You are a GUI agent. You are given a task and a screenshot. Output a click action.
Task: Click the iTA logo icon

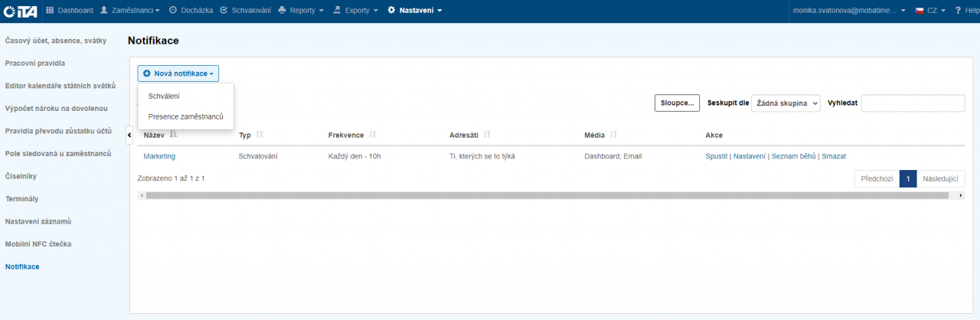point(21,11)
